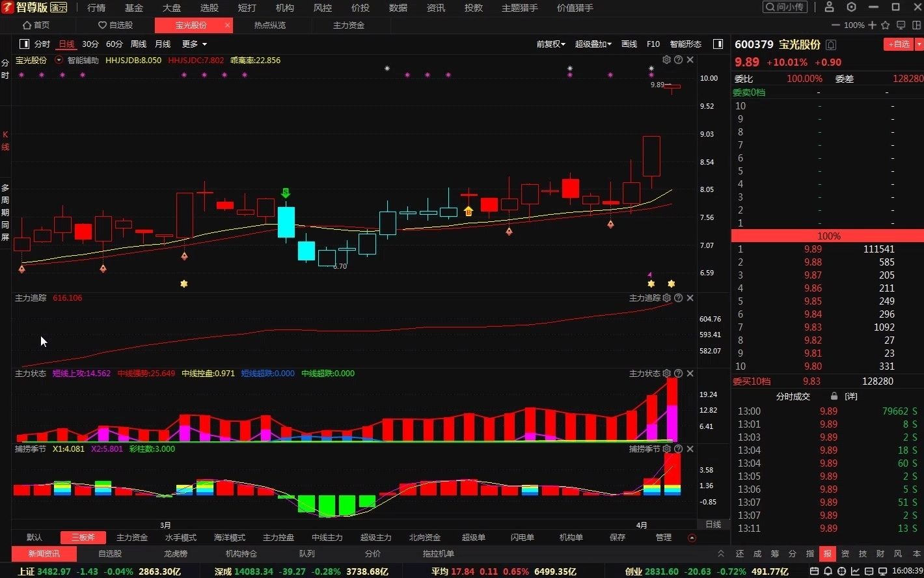Expand the double chevron above bottom letter tabs
This screenshot has height=578, width=924.
coord(721,554)
